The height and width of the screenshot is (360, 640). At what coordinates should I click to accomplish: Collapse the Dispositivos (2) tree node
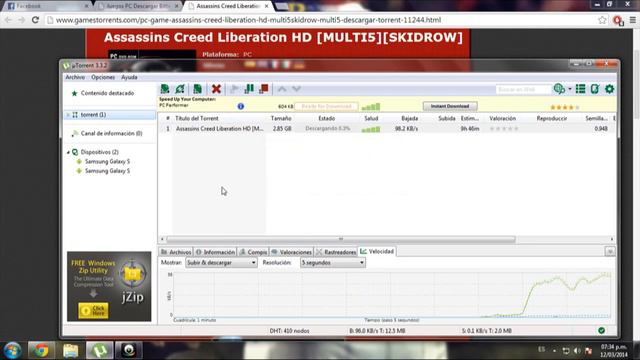[x=68, y=152]
